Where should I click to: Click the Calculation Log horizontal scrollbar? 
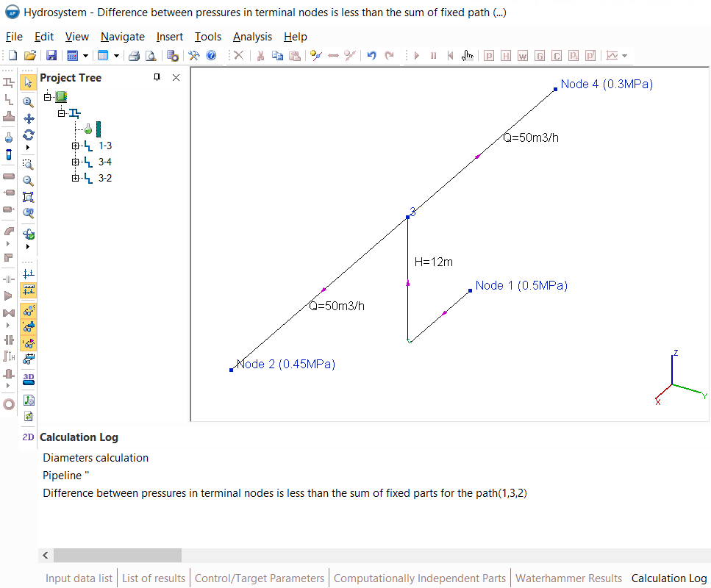pos(118,555)
